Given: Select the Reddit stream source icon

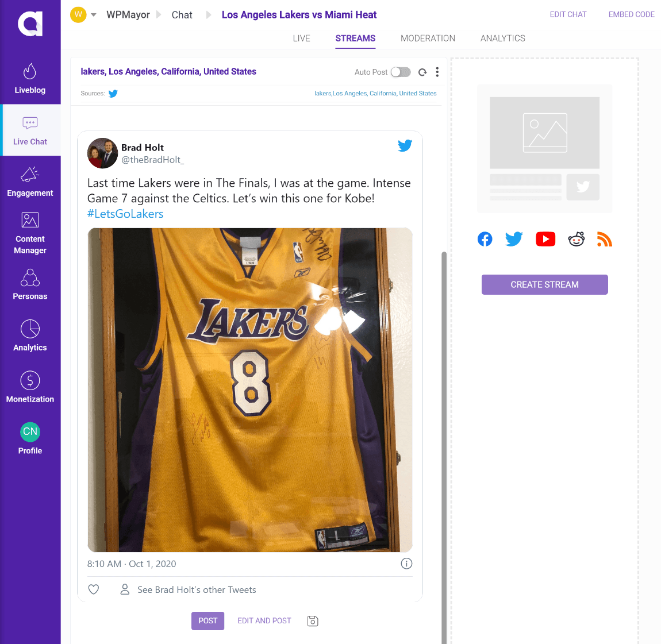Looking at the screenshot, I should (576, 239).
